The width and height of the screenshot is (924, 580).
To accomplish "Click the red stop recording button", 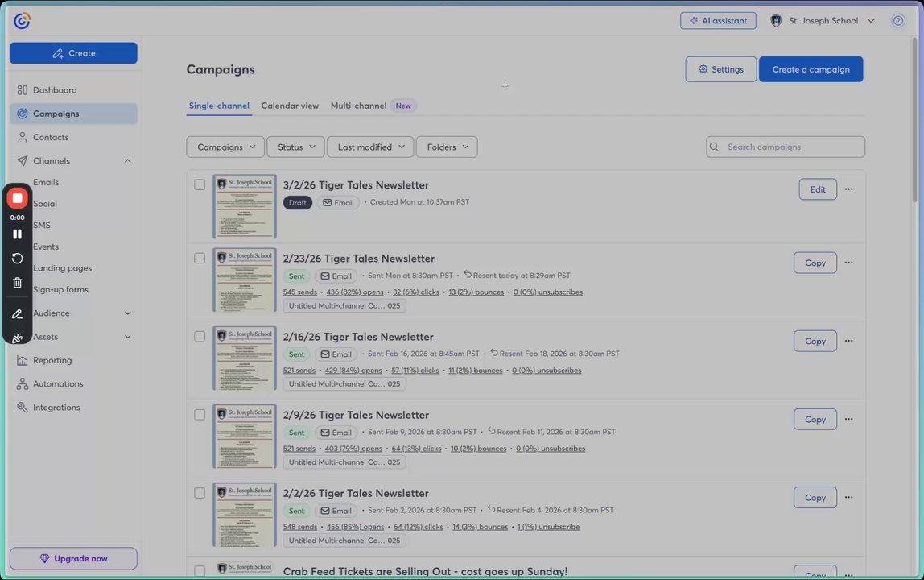I will (17, 198).
